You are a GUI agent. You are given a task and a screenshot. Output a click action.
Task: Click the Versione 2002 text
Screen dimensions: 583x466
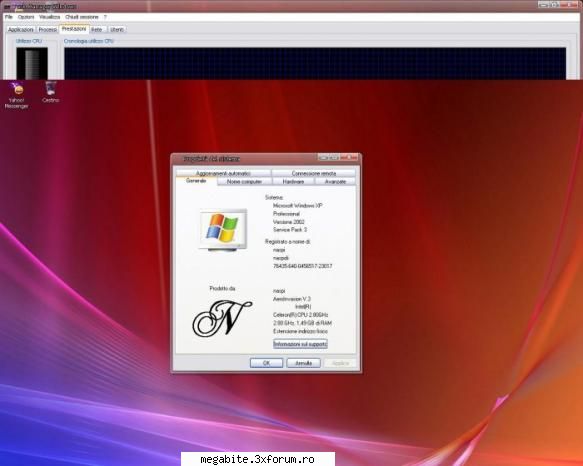[289, 222]
